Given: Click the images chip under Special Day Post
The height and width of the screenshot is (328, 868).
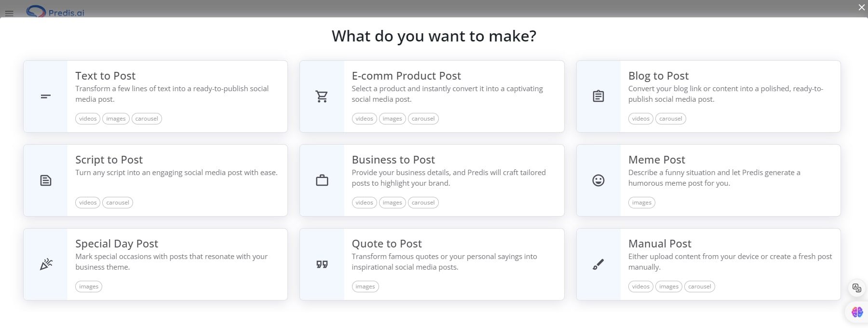Looking at the screenshot, I should (88, 286).
